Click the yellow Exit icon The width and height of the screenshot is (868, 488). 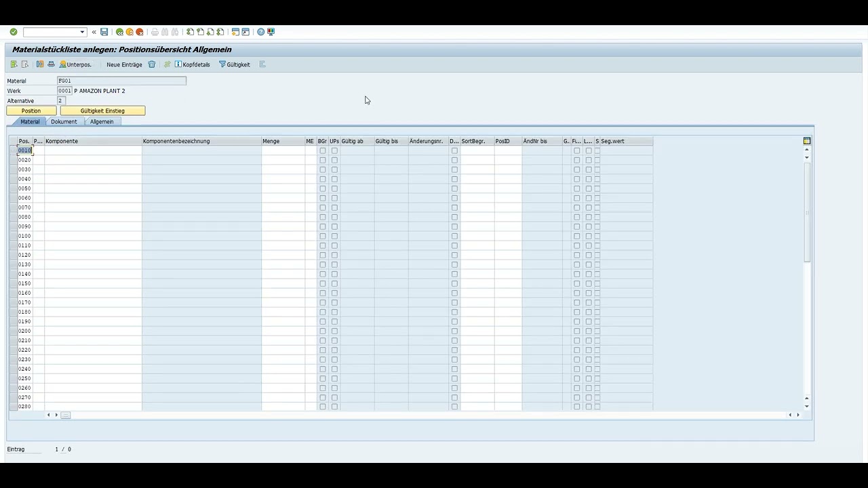130,32
